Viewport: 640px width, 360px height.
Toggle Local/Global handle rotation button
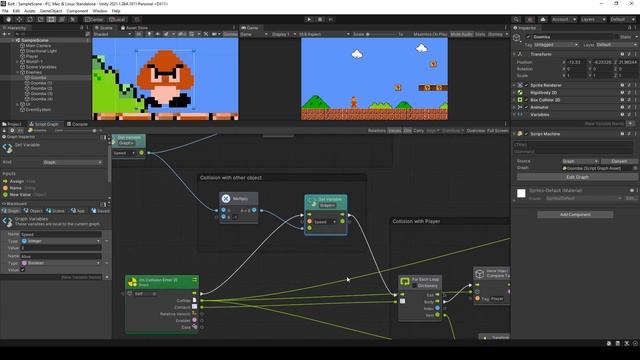pos(118,19)
